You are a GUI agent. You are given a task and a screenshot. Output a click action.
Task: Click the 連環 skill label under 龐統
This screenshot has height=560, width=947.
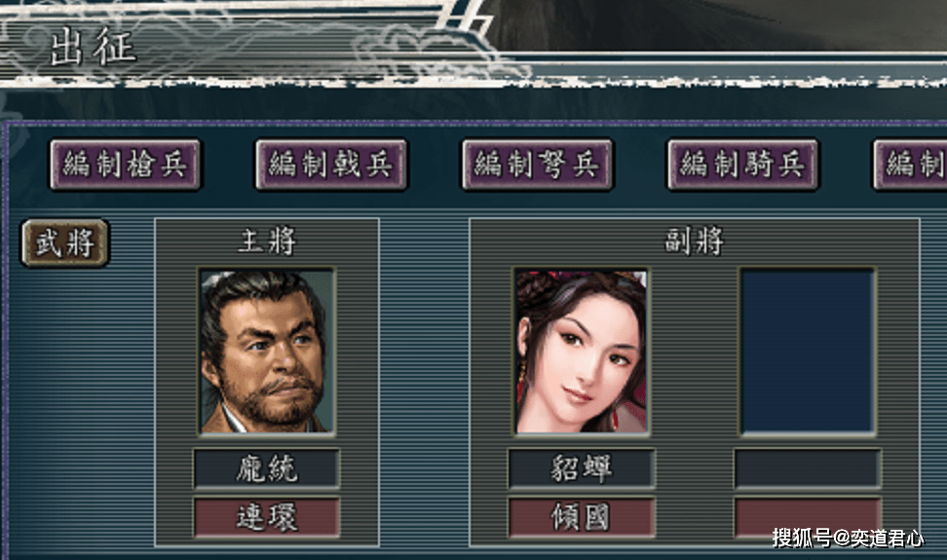266,516
